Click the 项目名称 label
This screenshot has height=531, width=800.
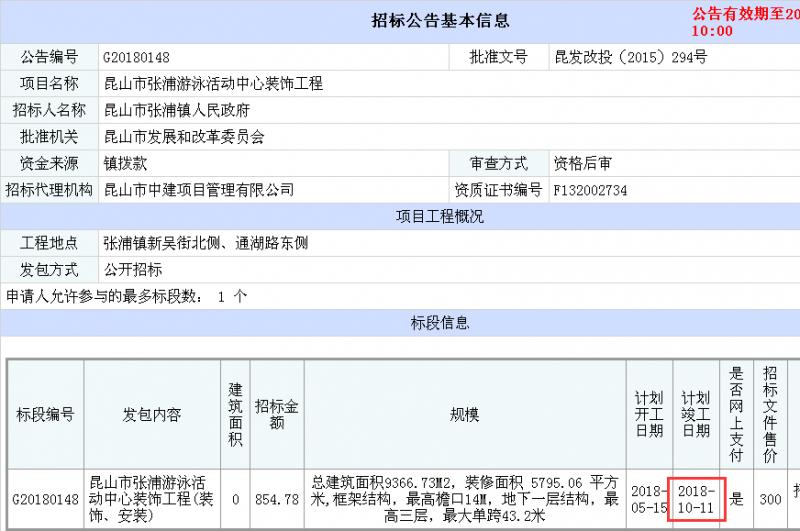point(49,83)
